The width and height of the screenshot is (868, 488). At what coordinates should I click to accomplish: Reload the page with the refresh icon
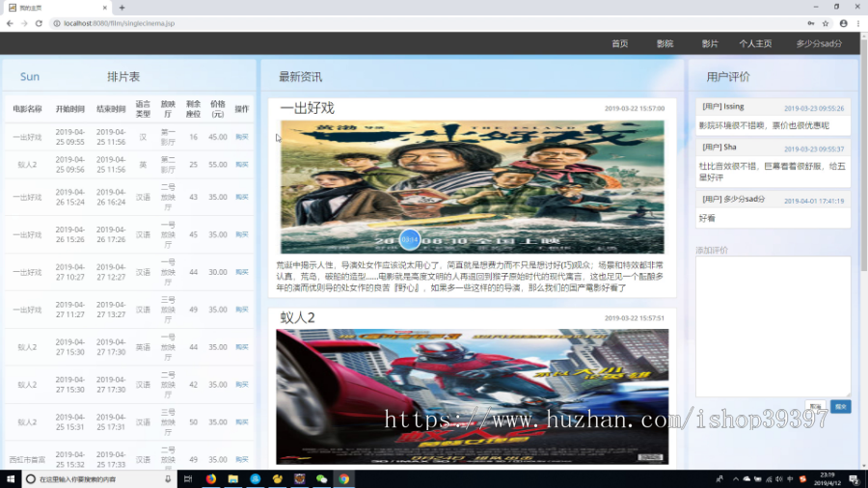point(39,23)
